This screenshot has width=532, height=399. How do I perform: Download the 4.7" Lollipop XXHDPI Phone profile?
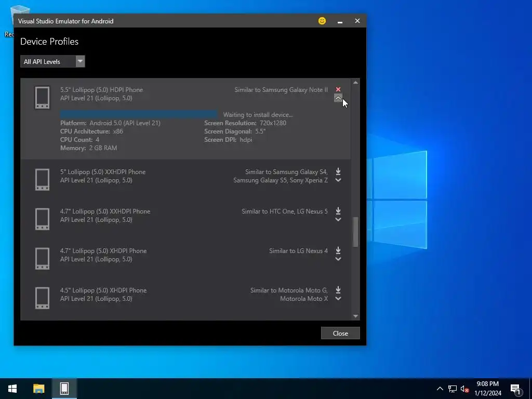click(338, 211)
